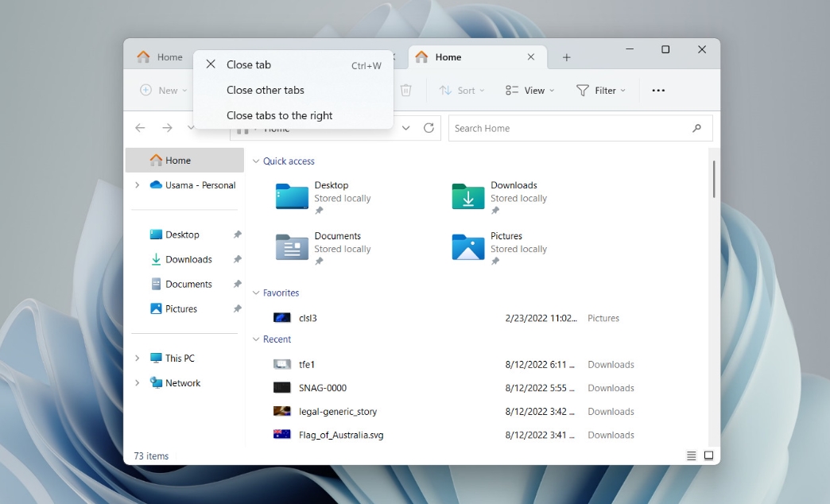Open the Sort dropdown menu
The image size is (830, 504).
pos(462,91)
